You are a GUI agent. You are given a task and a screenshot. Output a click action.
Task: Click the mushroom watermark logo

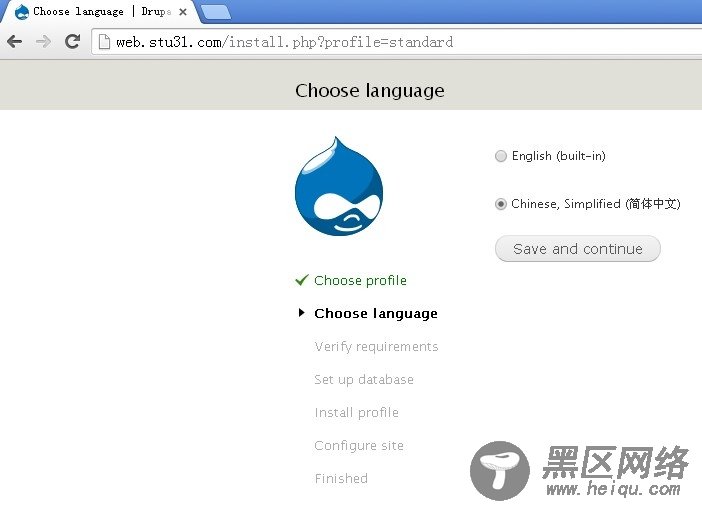click(x=500, y=469)
